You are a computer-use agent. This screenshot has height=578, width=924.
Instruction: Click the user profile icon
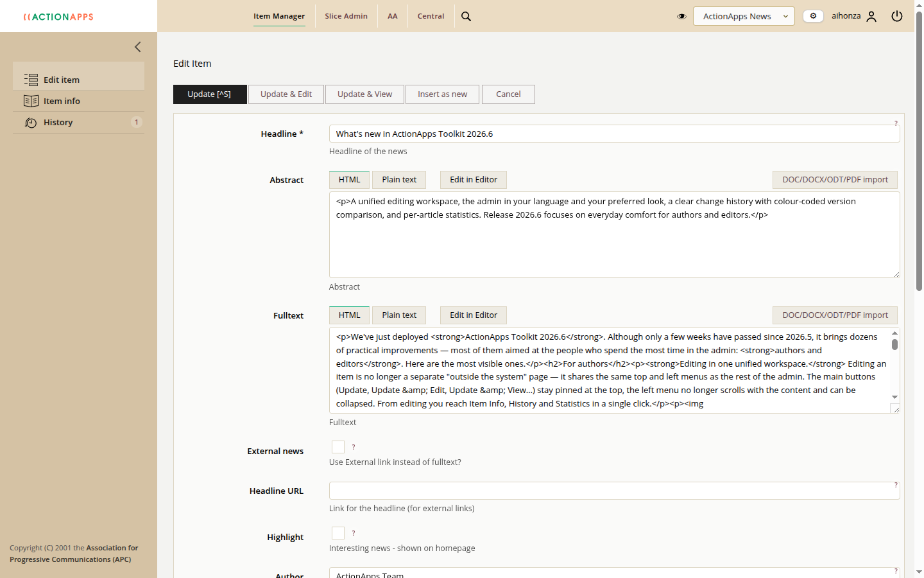click(x=871, y=17)
